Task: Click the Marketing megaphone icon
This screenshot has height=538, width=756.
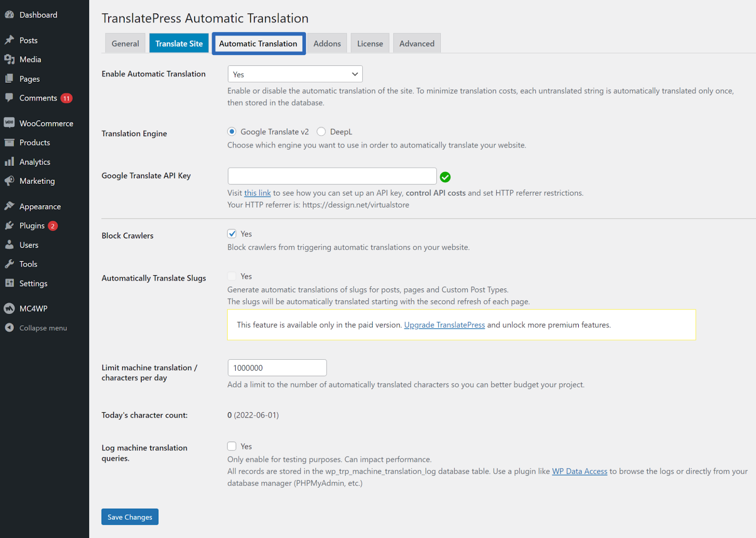Action: pyautogui.click(x=9, y=181)
